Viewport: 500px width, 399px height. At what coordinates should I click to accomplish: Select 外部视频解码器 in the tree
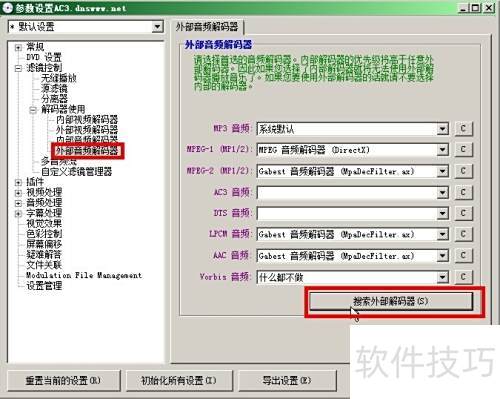87,130
